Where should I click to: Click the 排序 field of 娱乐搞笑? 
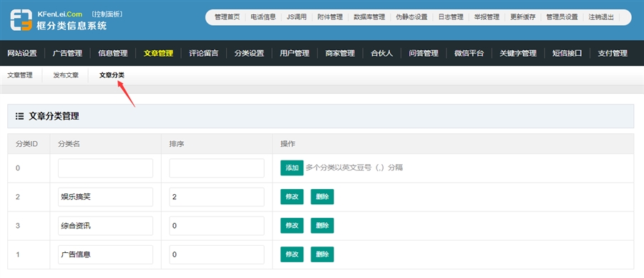(x=217, y=197)
